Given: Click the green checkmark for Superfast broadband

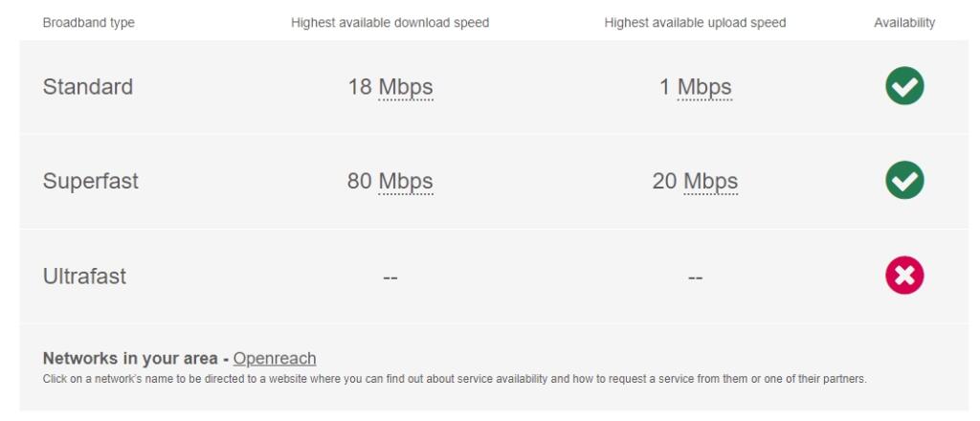Looking at the screenshot, I should click(904, 180).
